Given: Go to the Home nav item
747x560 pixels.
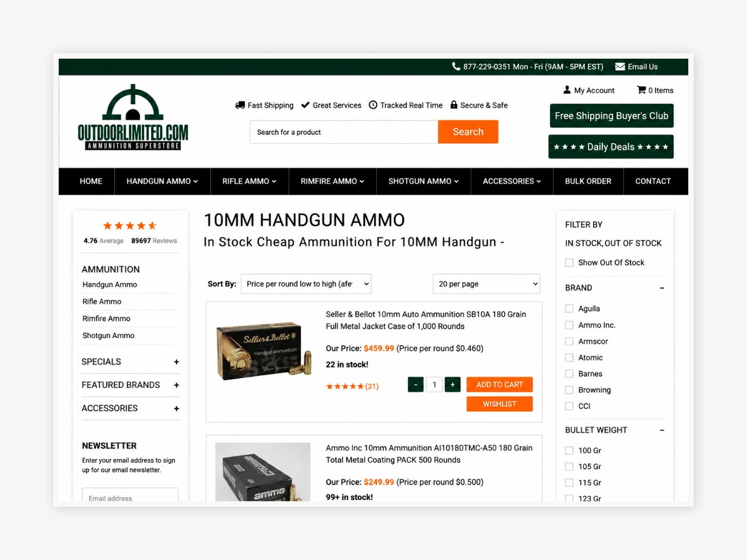Looking at the screenshot, I should (91, 181).
